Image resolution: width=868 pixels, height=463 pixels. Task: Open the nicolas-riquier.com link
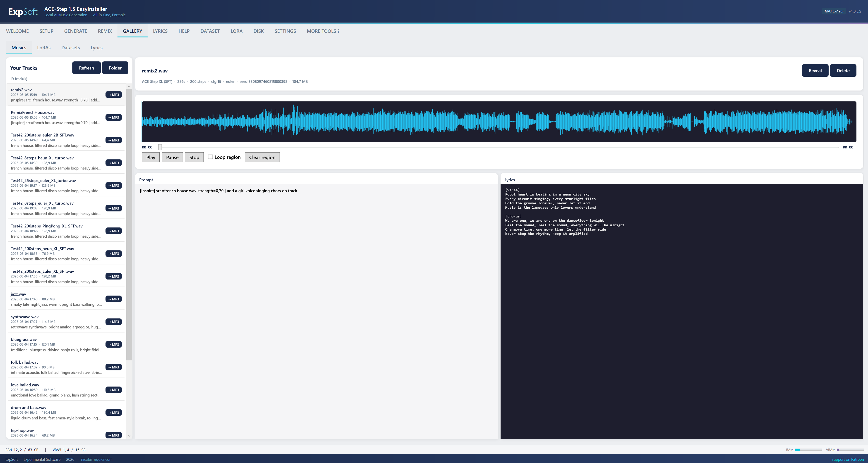click(x=97, y=459)
